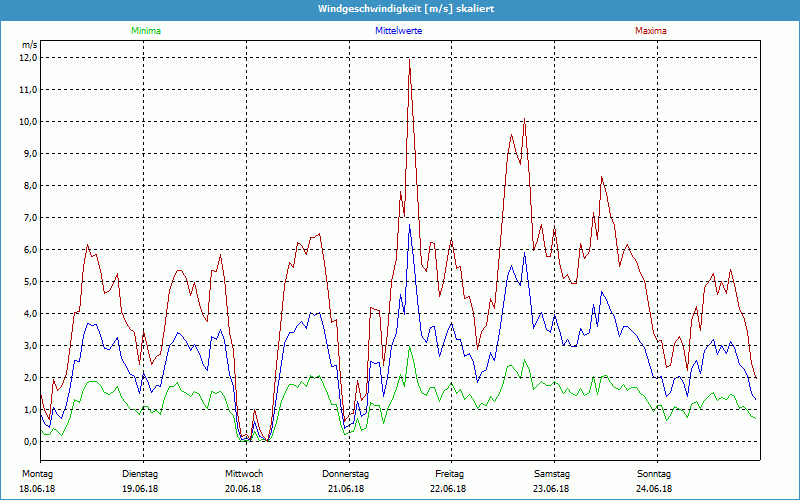Viewport: 800px width, 500px height.
Task: Click the red Maxima peak near 10 m/s on Freitag
Action: [x=524, y=119]
